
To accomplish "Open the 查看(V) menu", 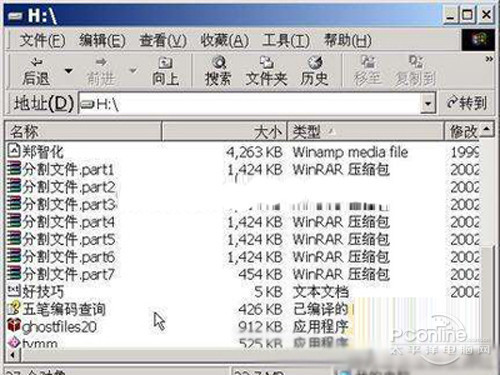I will (163, 41).
